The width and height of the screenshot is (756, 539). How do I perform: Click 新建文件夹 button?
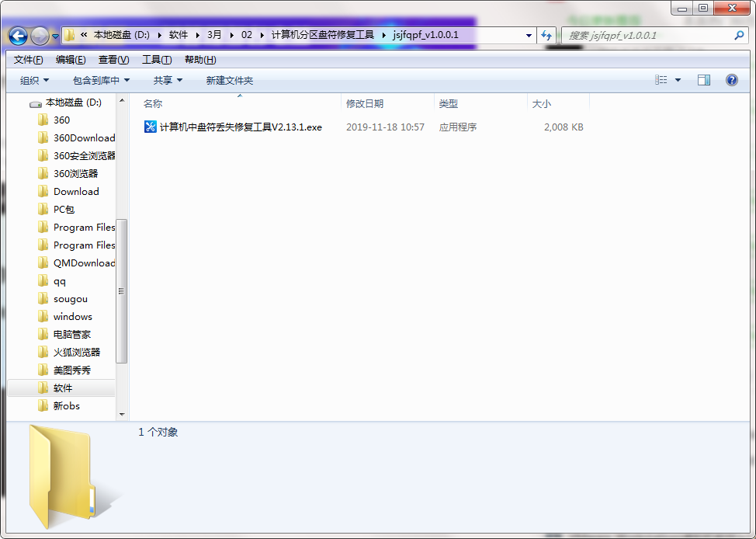click(230, 80)
